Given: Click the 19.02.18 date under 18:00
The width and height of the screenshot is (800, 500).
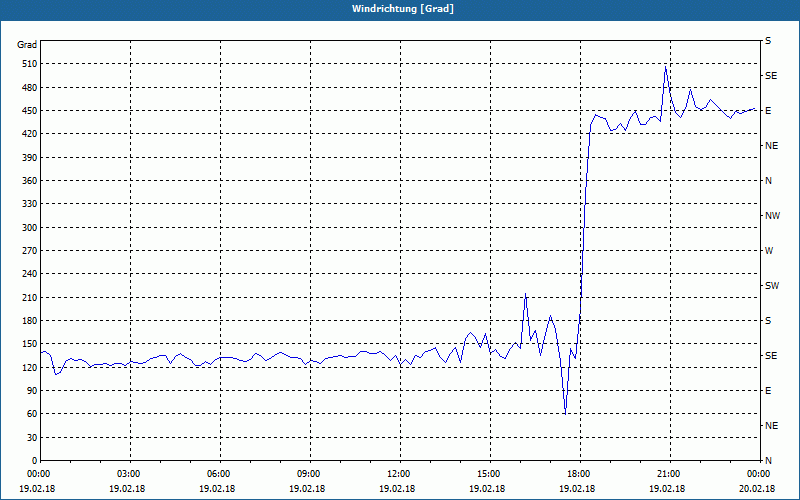Looking at the screenshot, I should (577, 488).
